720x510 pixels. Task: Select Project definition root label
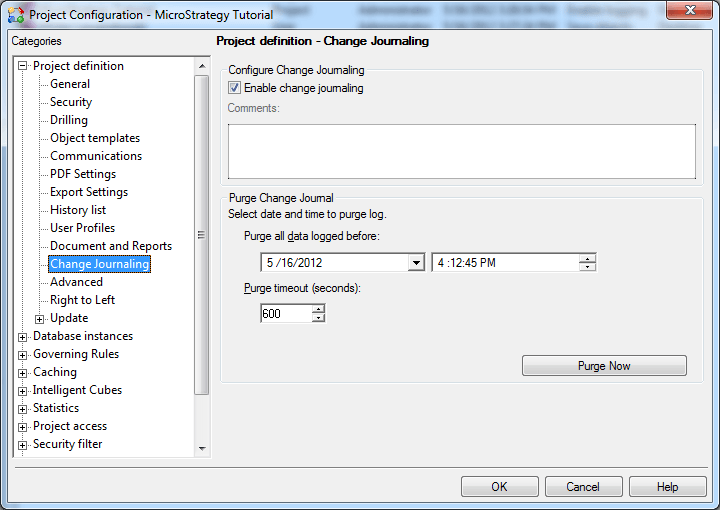click(x=79, y=66)
